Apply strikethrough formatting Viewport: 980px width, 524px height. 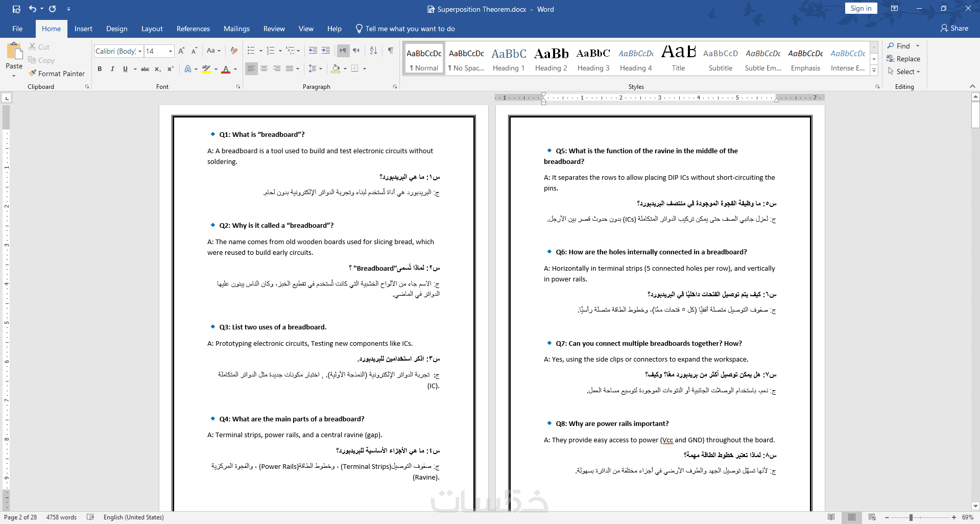(145, 69)
